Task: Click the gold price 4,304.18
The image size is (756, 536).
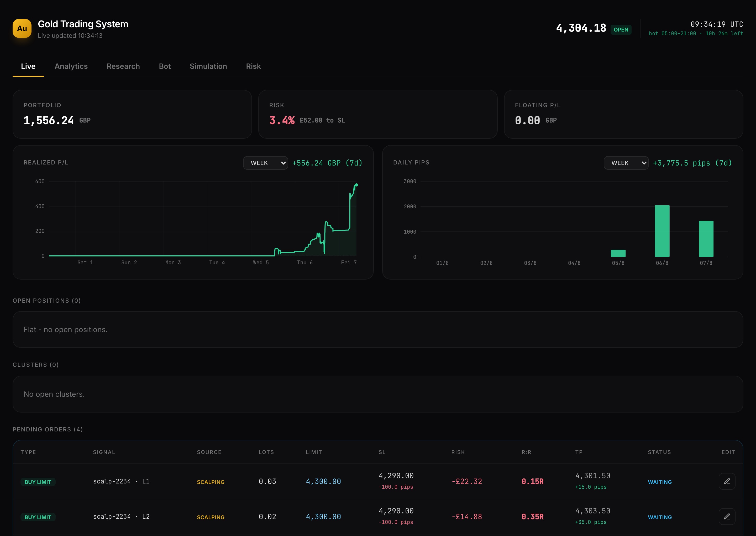Action: 581,28
